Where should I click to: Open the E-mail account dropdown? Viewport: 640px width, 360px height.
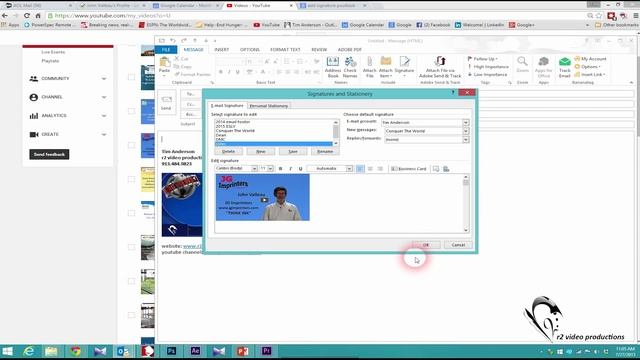click(466, 122)
